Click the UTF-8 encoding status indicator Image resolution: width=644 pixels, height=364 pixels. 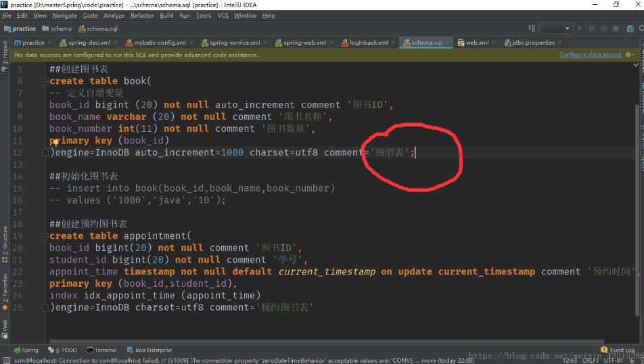[612, 360]
